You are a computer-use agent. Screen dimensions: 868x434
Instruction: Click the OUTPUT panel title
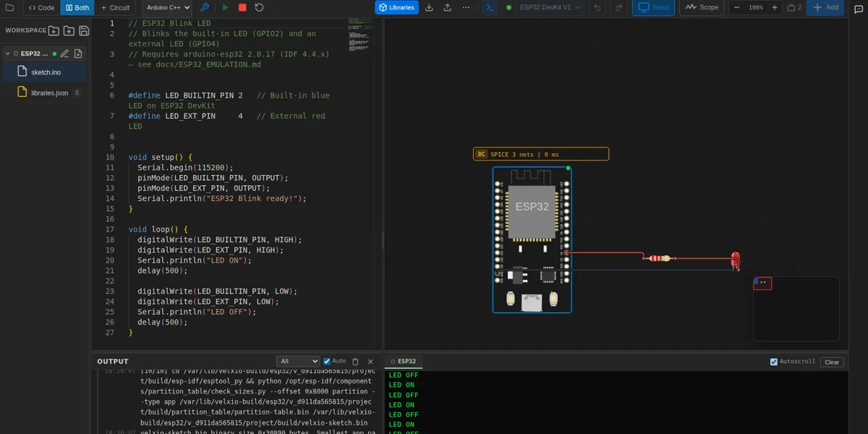pyautogui.click(x=113, y=361)
